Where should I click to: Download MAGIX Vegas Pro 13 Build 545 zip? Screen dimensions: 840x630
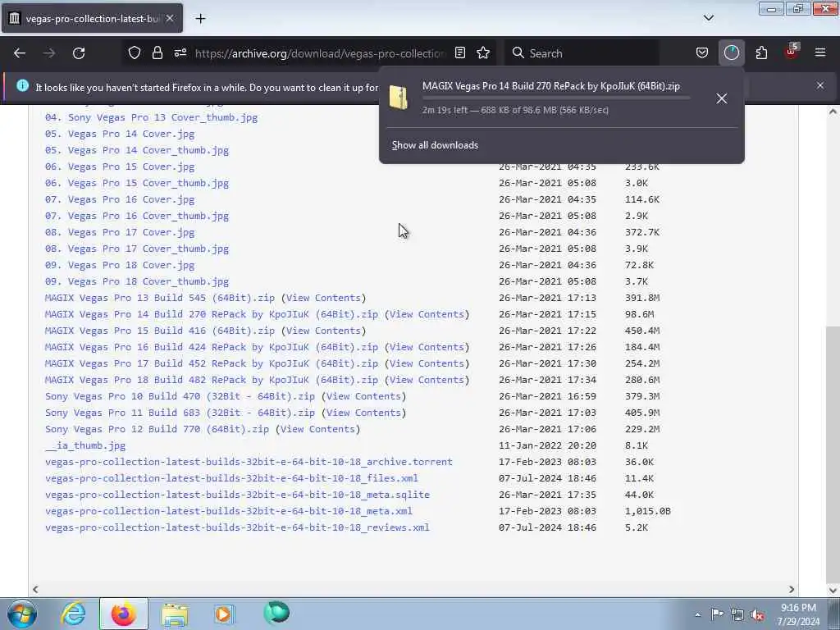coord(160,298)
